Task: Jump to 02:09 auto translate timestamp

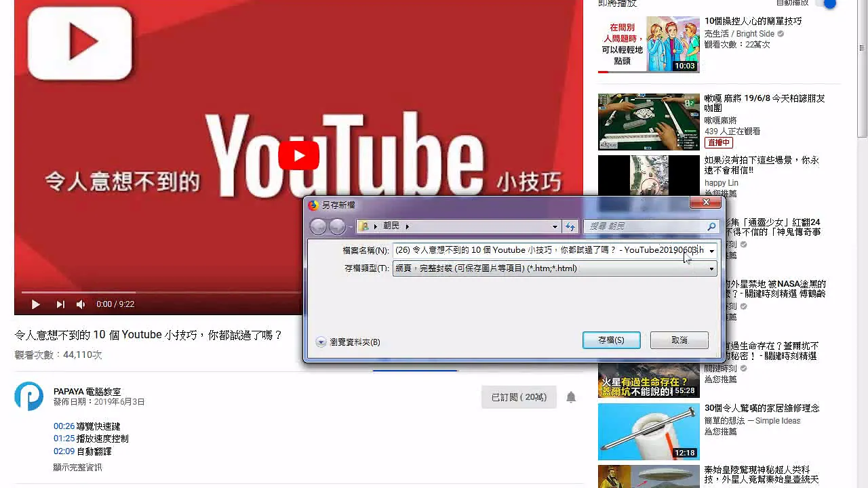Action: tap(64, 451)
